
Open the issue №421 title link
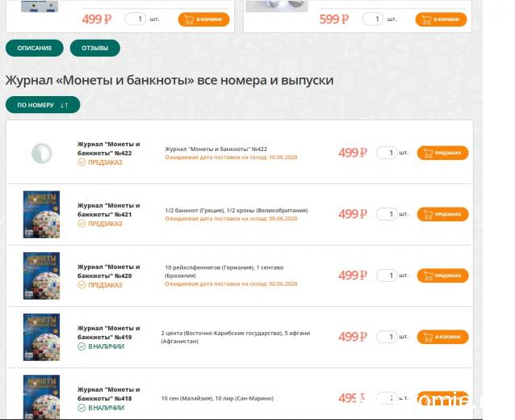[109, 210]
